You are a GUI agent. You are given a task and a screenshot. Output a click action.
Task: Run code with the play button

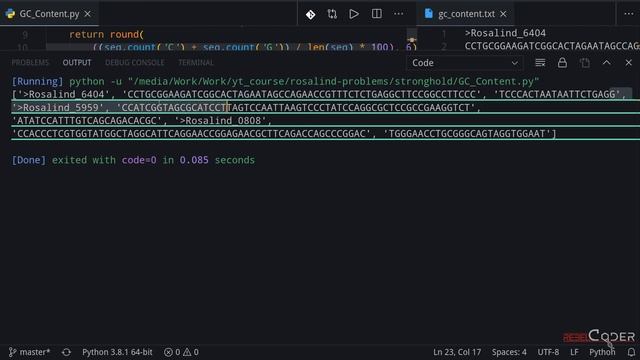coord(354,14)
